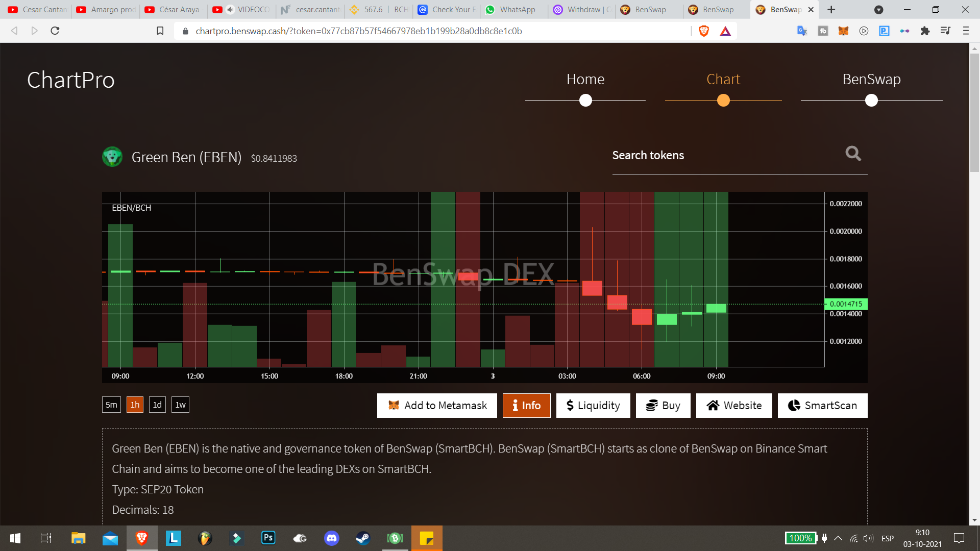Go to Home navigation item

tap(585, 79)
